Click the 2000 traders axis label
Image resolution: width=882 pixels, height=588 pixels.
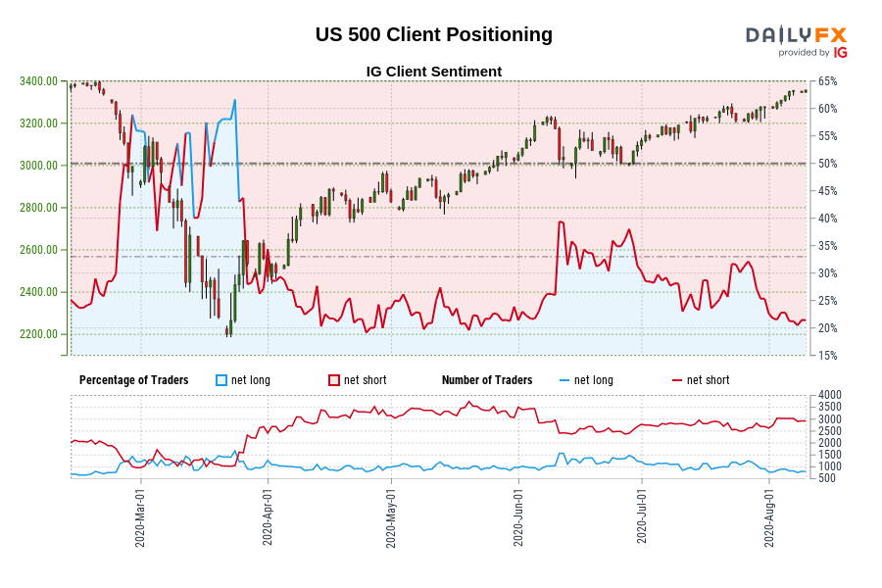[x=830, y=443]
